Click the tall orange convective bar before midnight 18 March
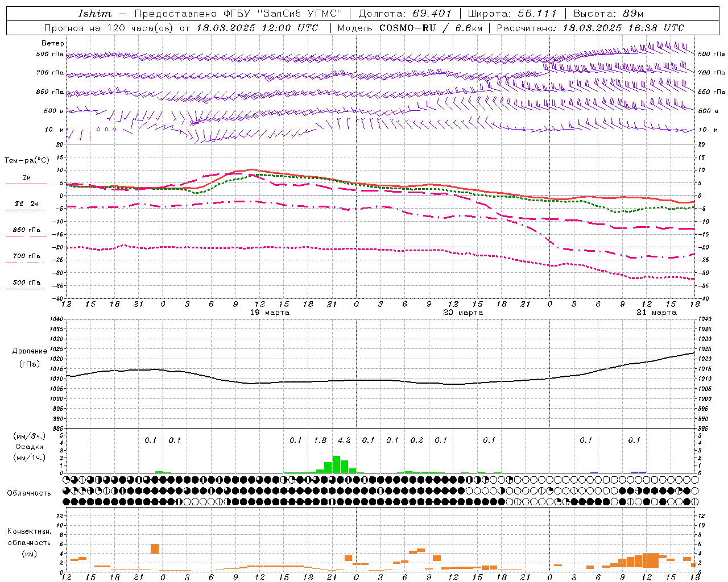Screen dimensions: 728x582 pos(155,549)
